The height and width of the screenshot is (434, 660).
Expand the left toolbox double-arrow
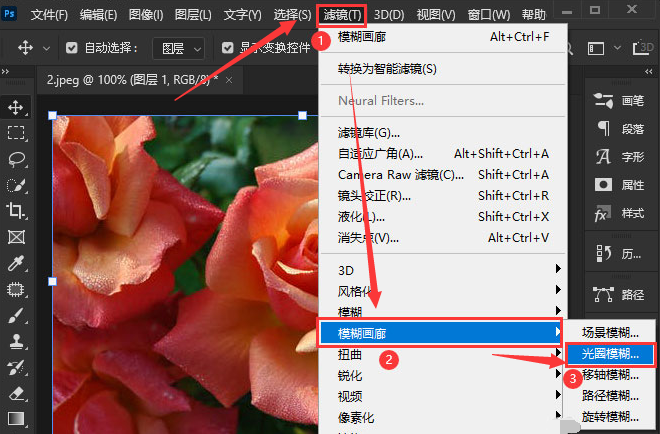(x=5, y=72)
